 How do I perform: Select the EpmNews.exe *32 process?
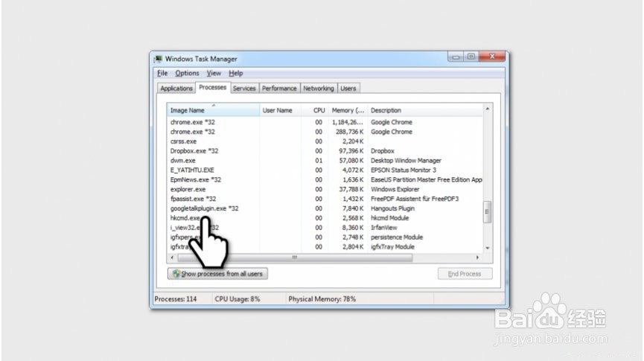325,179
